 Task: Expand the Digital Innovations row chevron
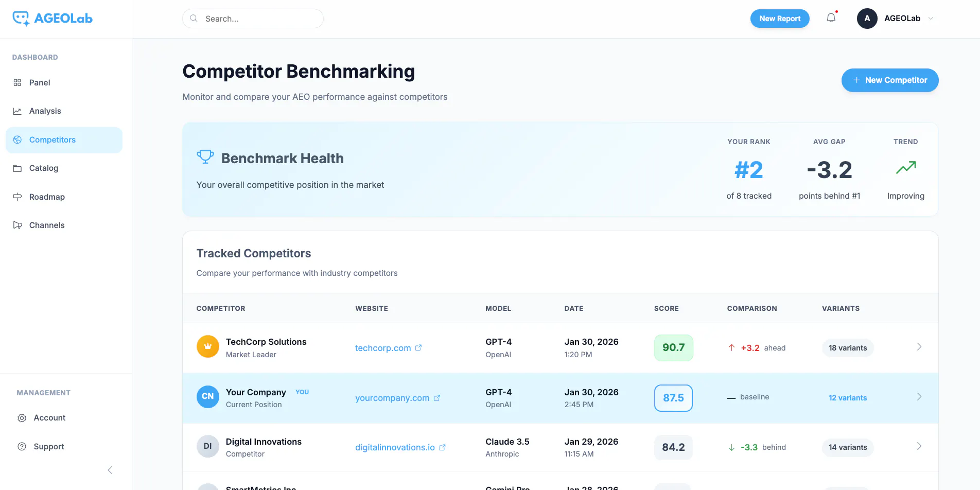click(919, 446)
